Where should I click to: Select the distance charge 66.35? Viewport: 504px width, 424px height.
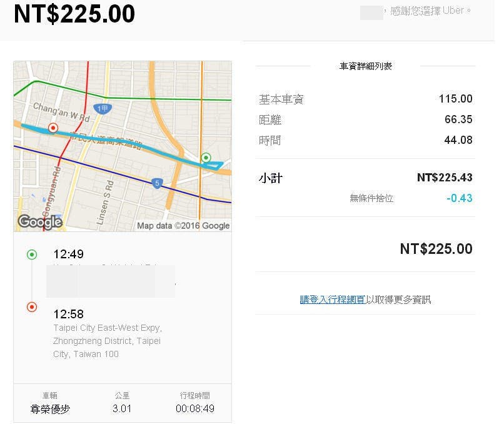click(x=458, y=119)
